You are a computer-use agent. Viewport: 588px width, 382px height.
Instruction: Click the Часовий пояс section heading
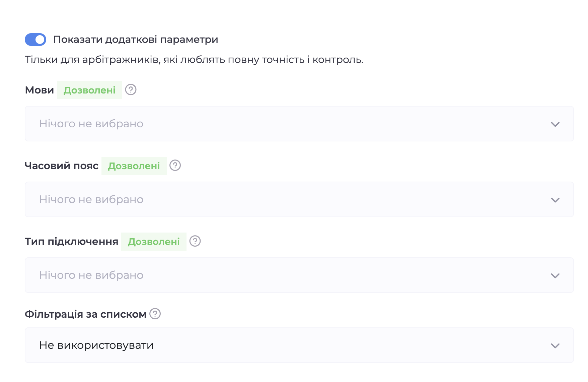click(x=61, y=165)
